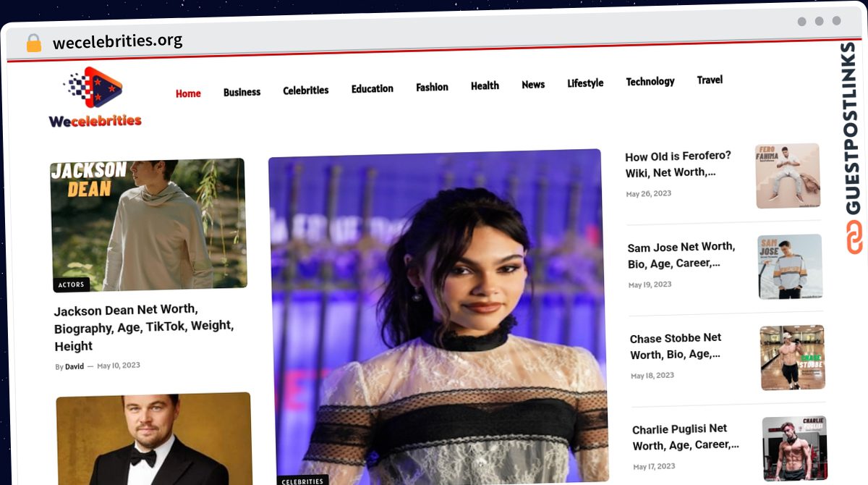Viewport: 868px width, 485px height.
Task: Open the Fero Fanima thumbnail
Action: tap(788, 176)
